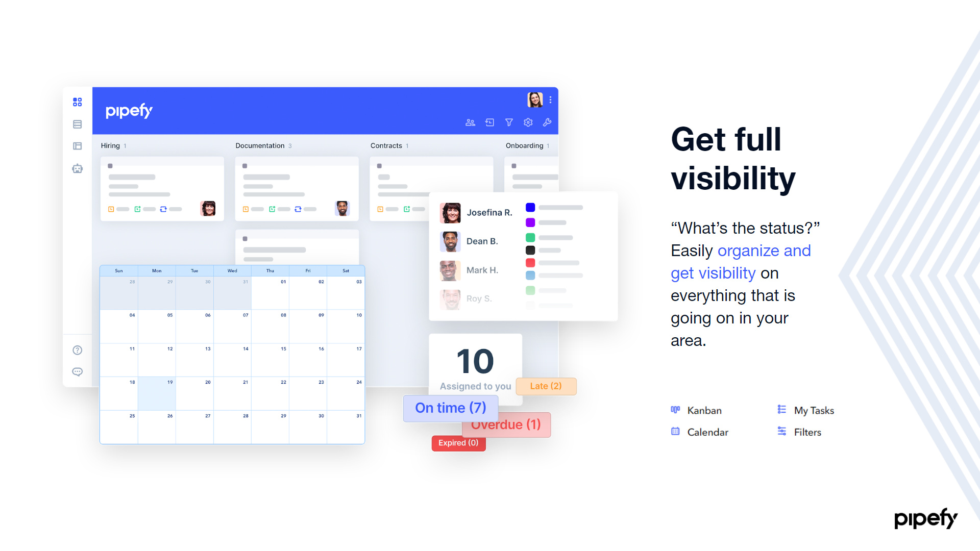
Task: Expand the Contracts pipeline section
Action: pos(386,145)
